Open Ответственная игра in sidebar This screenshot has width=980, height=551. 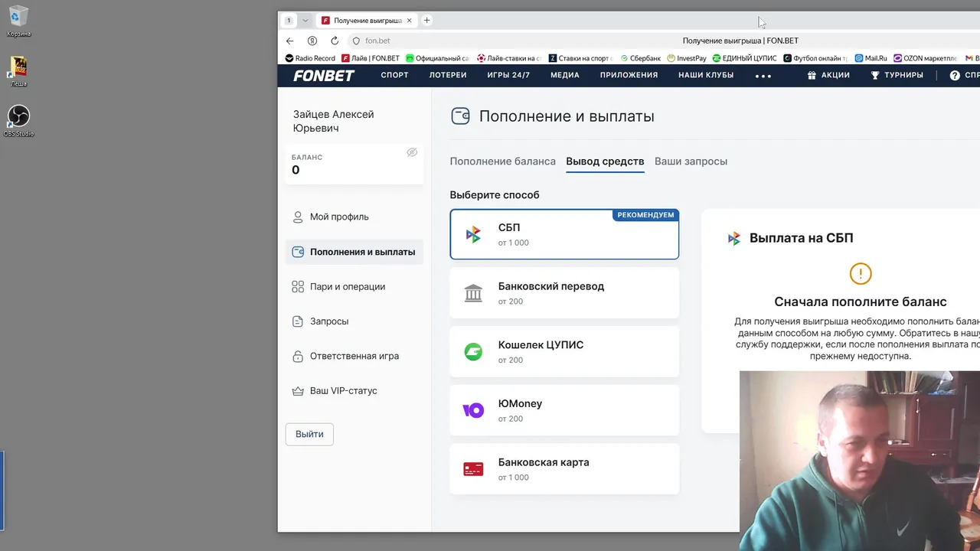tap(354, 356)
